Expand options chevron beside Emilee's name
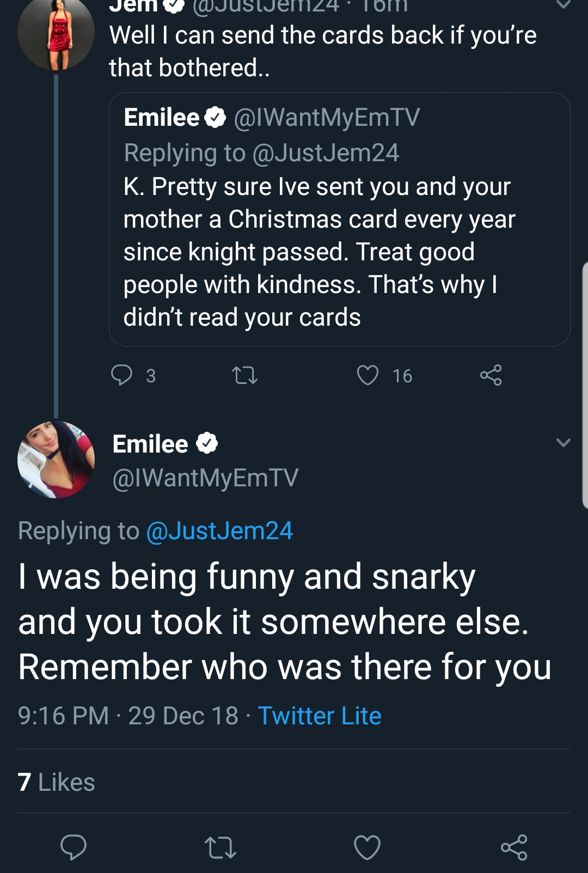The height and width of the screenshot is (873, 588). coord(563,442)
